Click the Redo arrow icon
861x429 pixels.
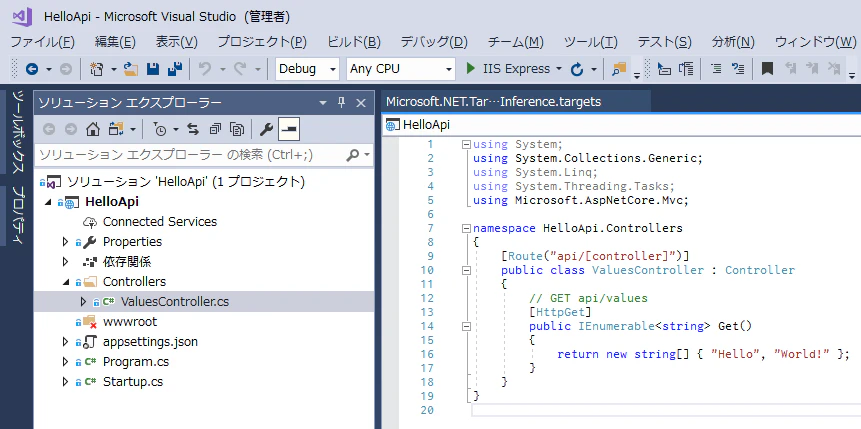click(240, 69)
